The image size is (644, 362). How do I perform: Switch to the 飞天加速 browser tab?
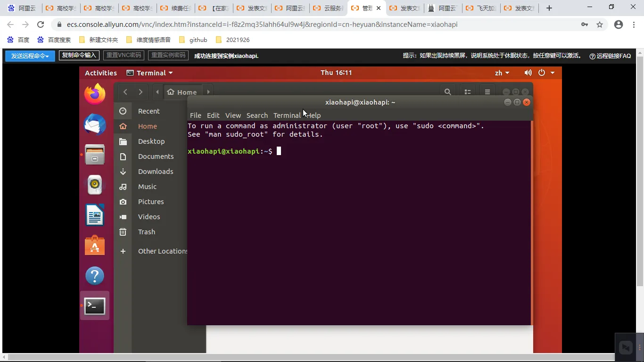(481, 8)
